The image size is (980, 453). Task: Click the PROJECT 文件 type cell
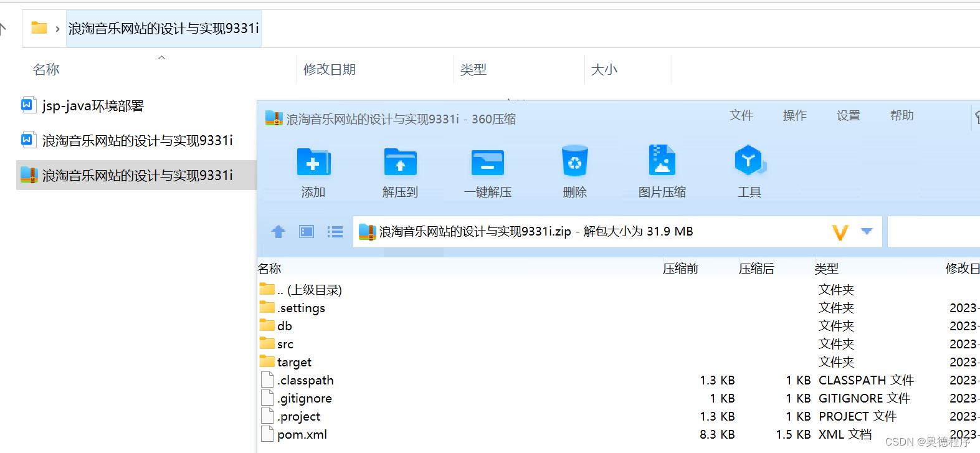point(858,416)
